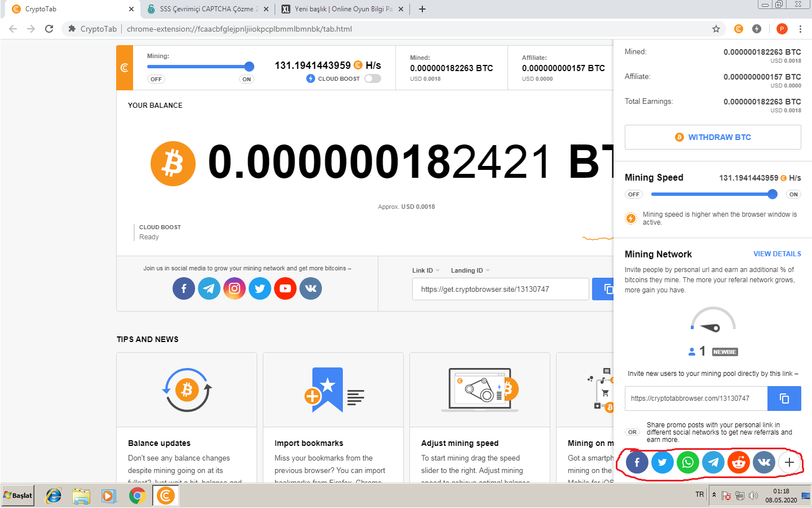Click the orange CryptoTab logo tile
The height and width of the screenshot is (508, 812).
tap(125, 68)
